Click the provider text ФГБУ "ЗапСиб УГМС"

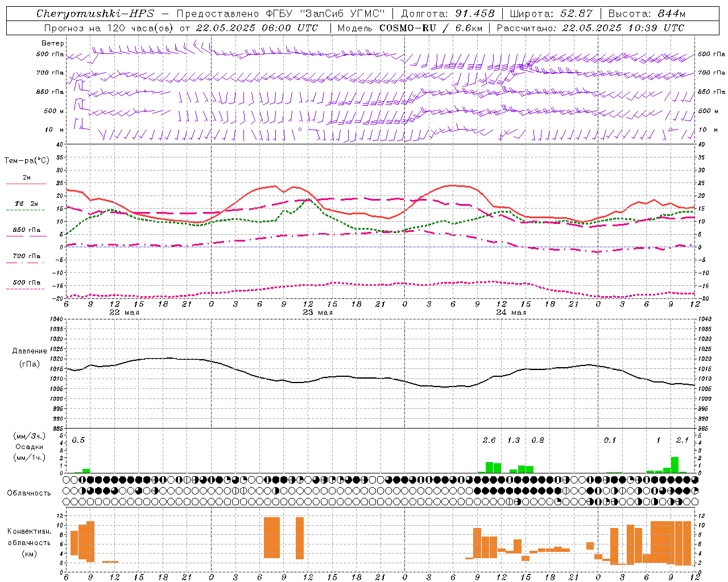[x=325, y=14]
